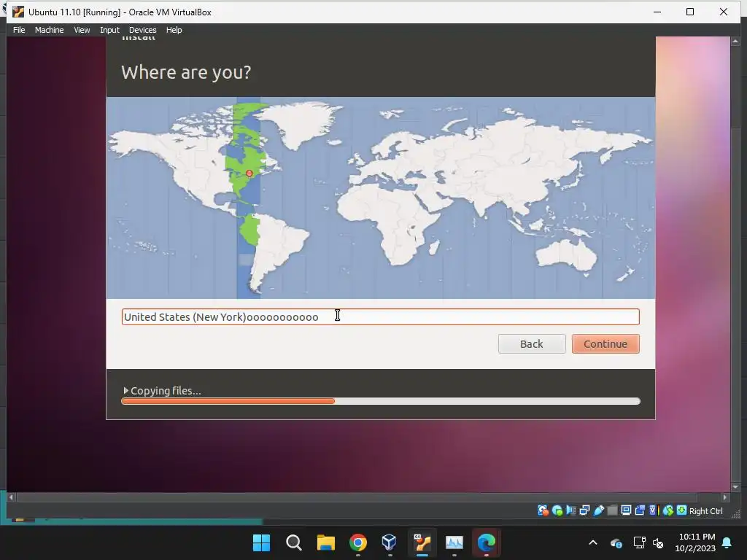Click the horizontal scrollbar left arrow

(12, 497)
